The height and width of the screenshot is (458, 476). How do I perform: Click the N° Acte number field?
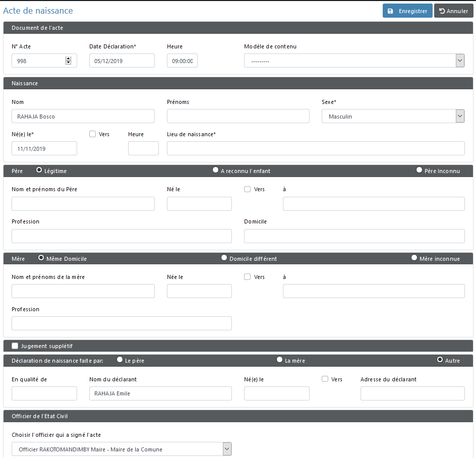tap(44, 61)
